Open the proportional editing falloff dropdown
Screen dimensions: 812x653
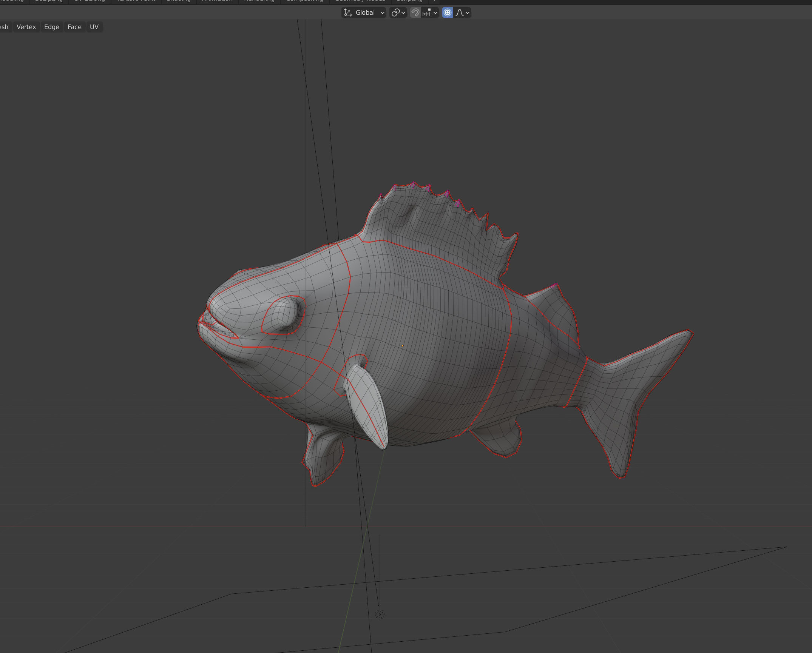[468, 12]
